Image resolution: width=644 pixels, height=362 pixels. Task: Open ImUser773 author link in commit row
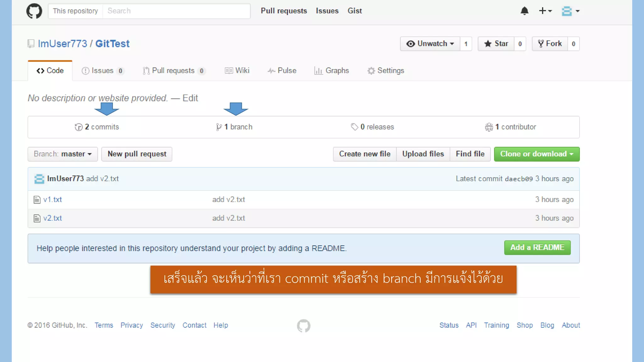coord(65,178)
